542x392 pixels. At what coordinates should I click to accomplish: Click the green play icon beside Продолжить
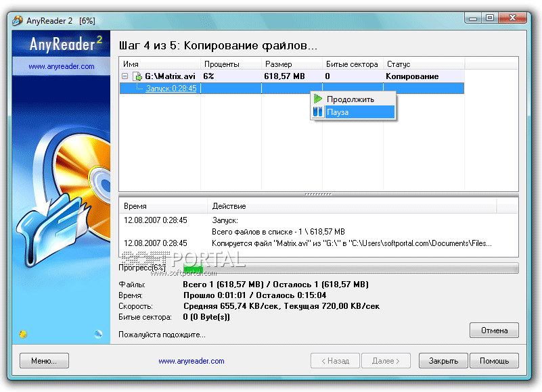tap(317, 99)
